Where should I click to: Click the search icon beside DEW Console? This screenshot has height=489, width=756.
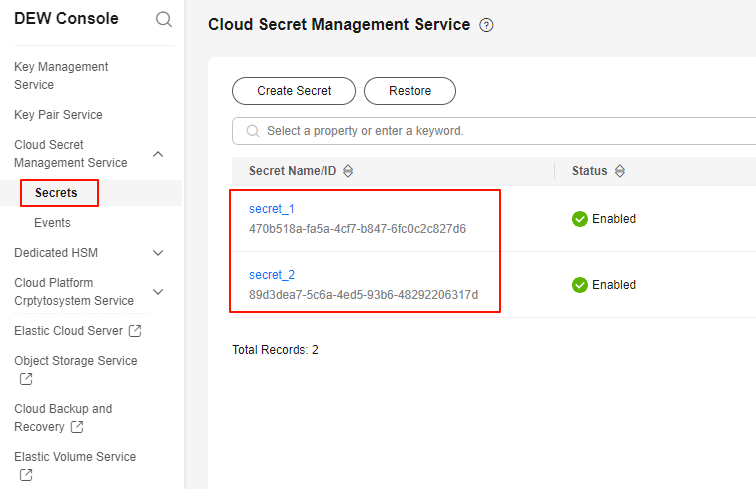coord(163,19)
